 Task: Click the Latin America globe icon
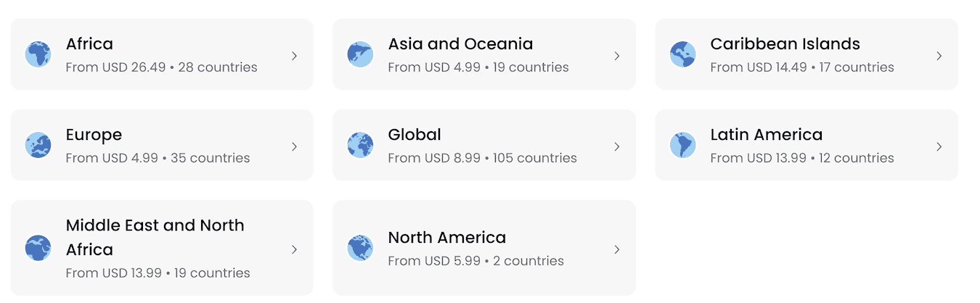point(682,145)
